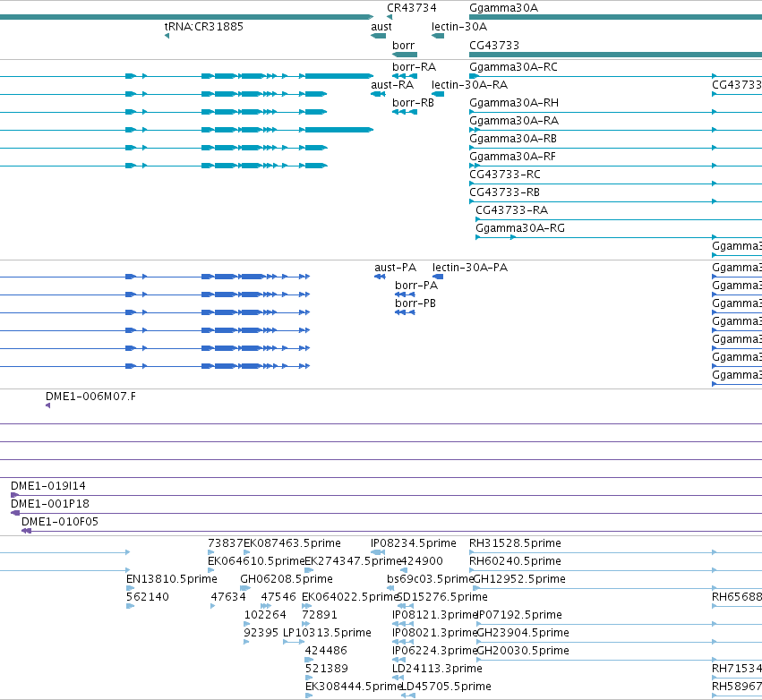The image size is (762, 700).
Task: Select the 47634 EST label
Action: (228, 597)
